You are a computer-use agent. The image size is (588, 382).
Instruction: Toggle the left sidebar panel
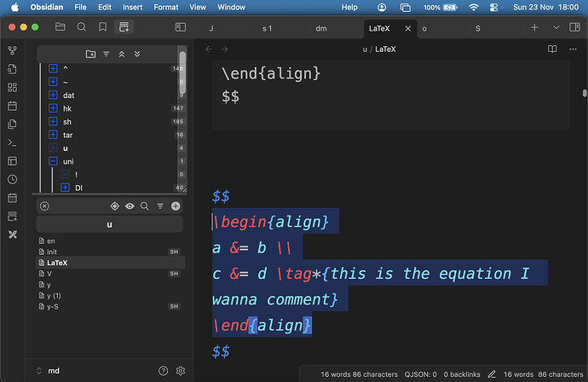coord(180,27)
